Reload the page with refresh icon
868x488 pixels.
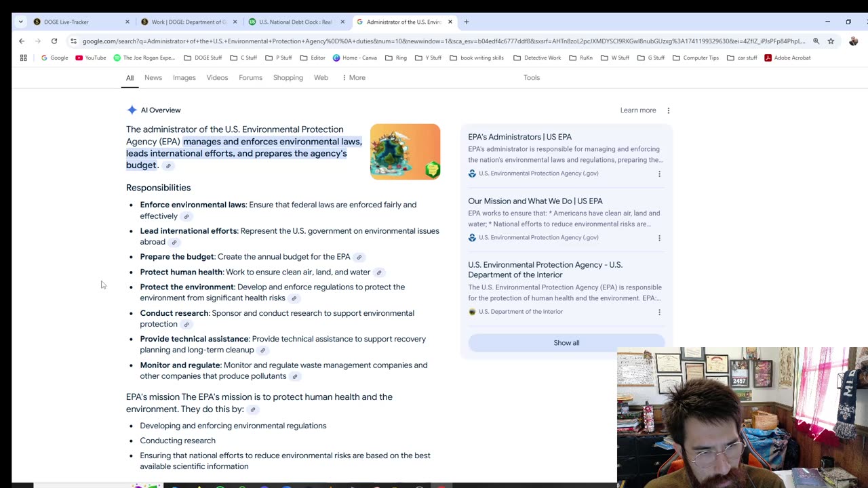(x=54, y=41)
